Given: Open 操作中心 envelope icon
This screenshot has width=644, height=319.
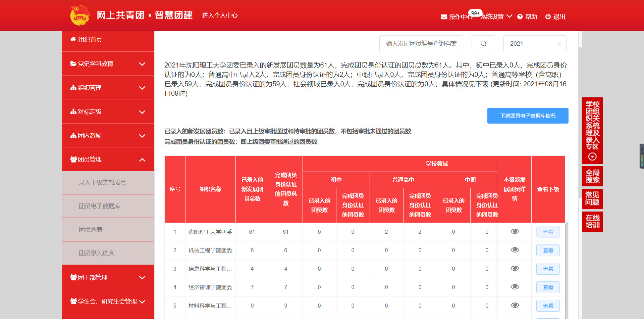Looking at the screenshot, I should [x=444, y=17].
